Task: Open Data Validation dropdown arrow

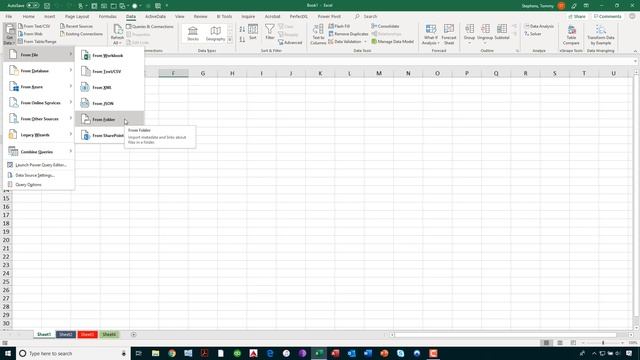Action: pyautogui.click(x=365, y=42)
